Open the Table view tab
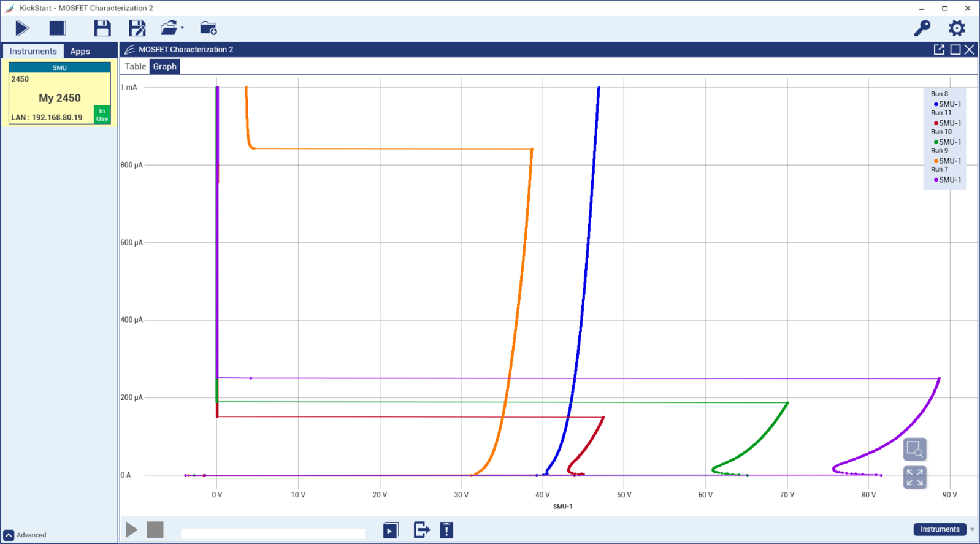Screen dimensions: 980x544 [136, 67]
